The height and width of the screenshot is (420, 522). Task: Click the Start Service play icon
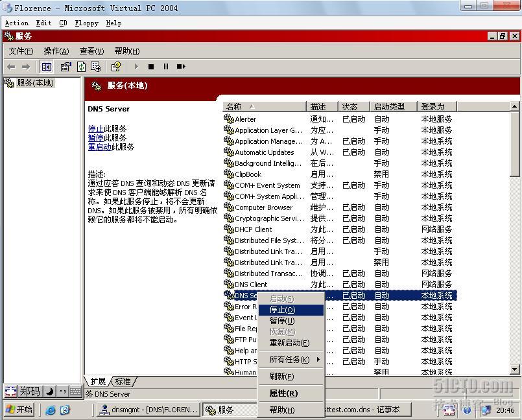pyautogui.click(x=136, y=67)
